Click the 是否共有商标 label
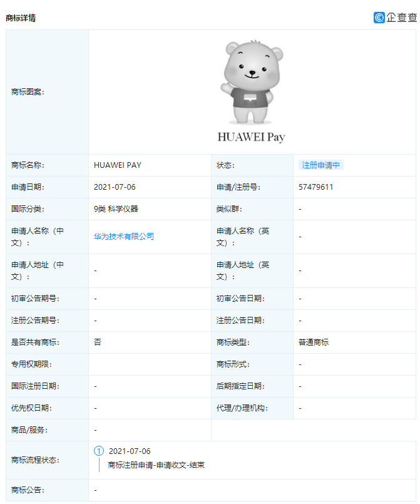The height and width of the screenshot is (504, 420). (35, 342)
